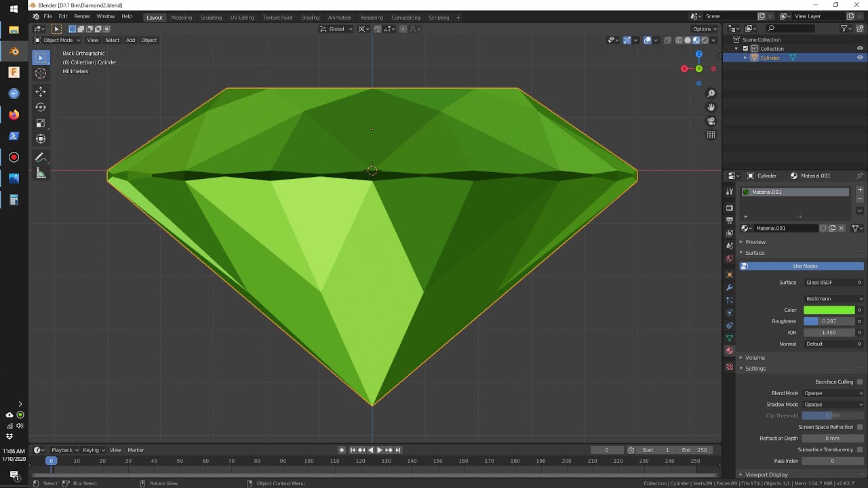Switch to the Modeling workspace tab

pos(182,18)
